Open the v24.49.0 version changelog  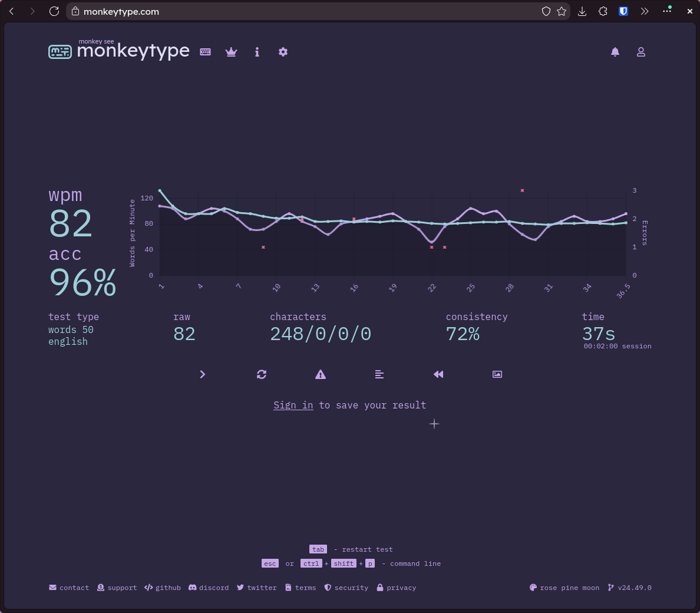629,588
